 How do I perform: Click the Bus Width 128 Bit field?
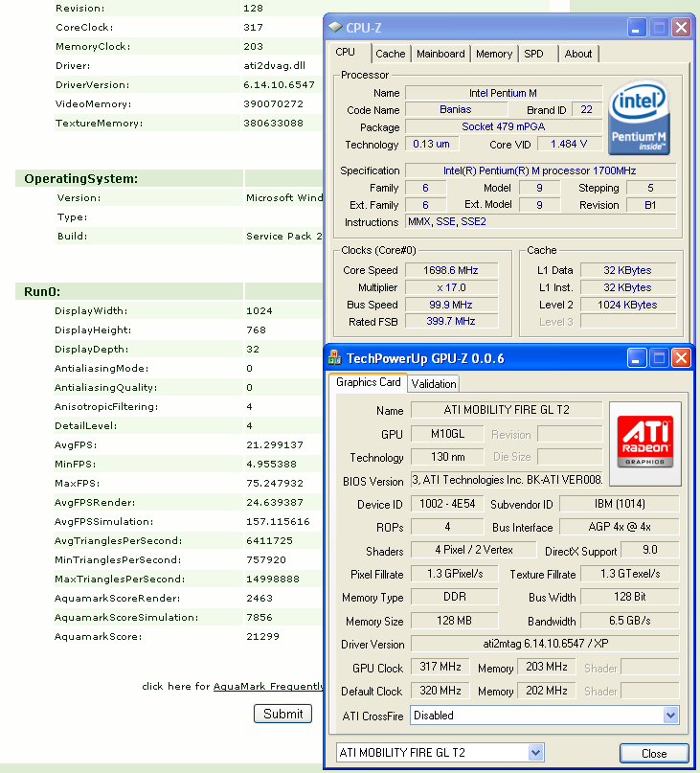(x=630, y=597)
